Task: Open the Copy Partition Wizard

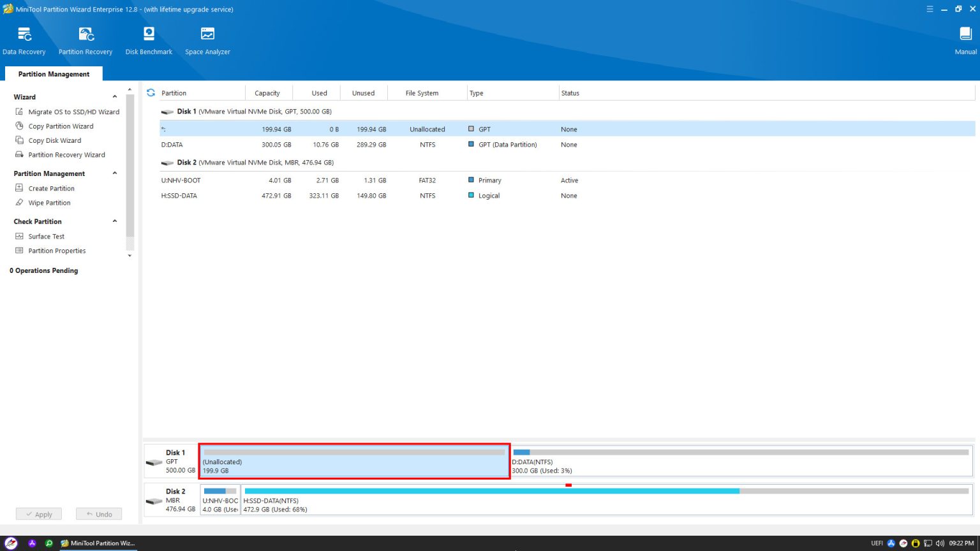Action: [60, 126]
